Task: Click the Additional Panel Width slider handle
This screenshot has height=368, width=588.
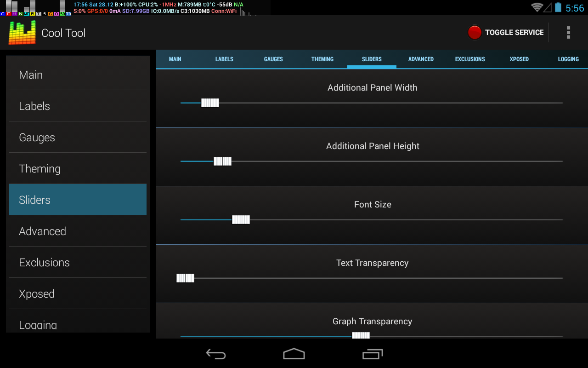Action: click(210, 103)
